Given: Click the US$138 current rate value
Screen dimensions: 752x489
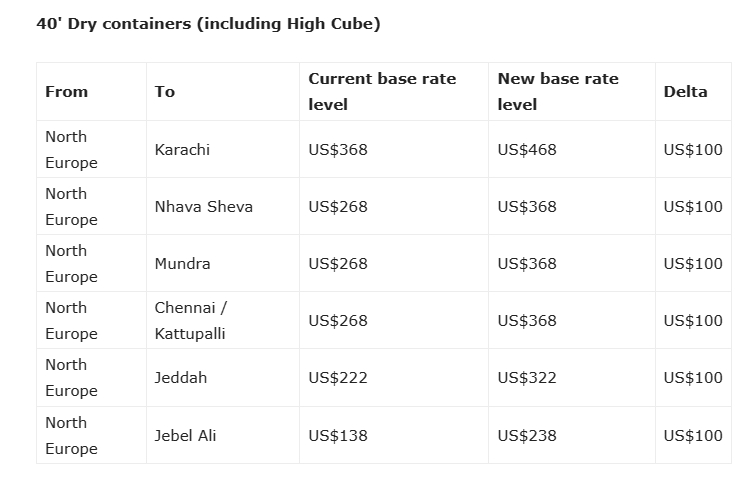Looking at the screenshot, I should click(x=338, y=436).
